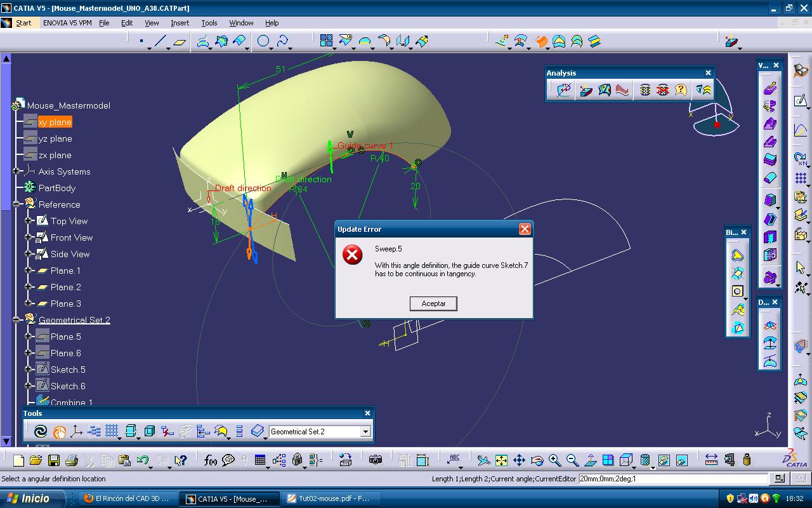
Task: Click the Pan view icon
Action: click(519, 460)
